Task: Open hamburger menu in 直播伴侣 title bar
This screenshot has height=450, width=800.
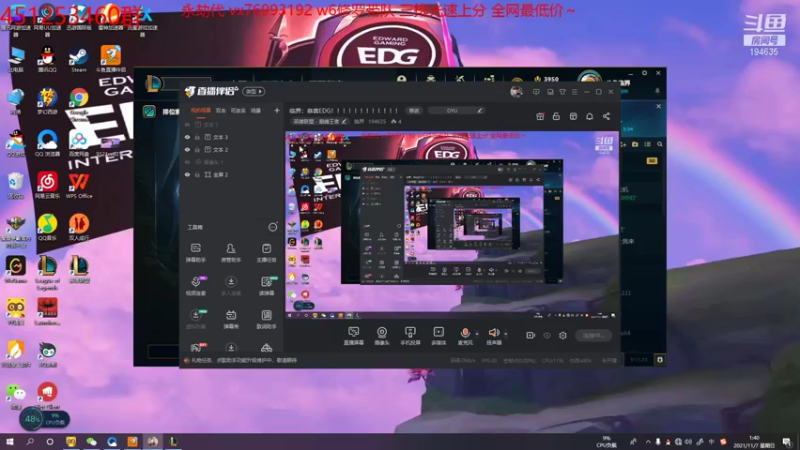Action: pos(574,92)
